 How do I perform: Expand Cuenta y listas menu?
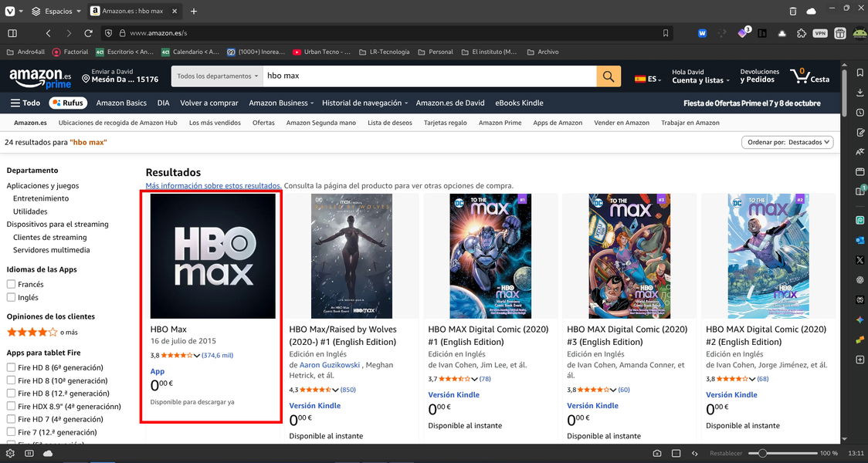point(700,76)
